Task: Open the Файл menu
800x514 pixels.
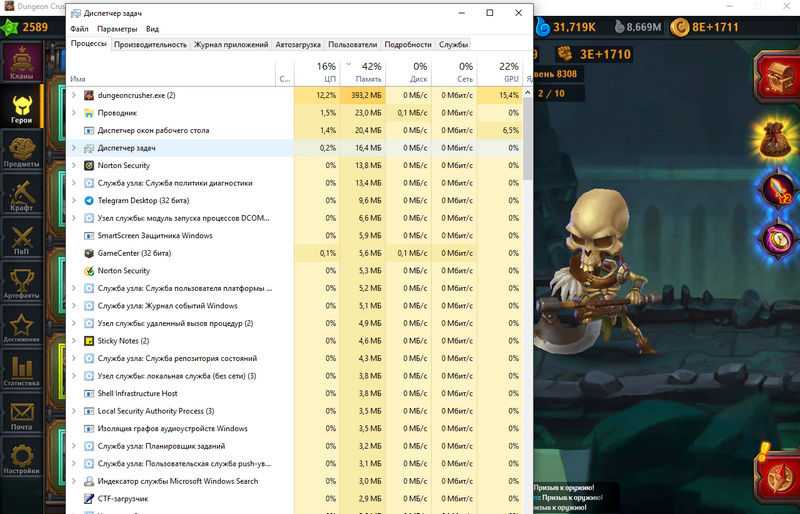Action: click(x=79, y=29)
